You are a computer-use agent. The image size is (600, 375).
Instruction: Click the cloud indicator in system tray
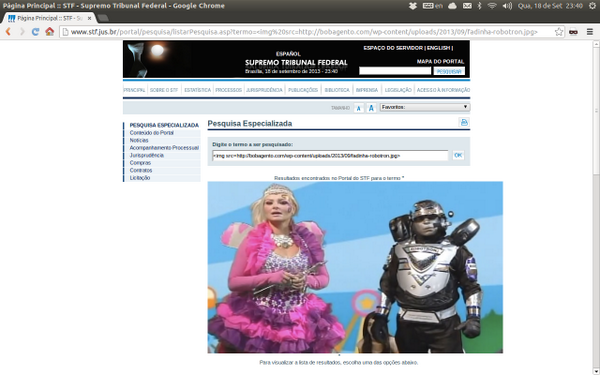452,6
